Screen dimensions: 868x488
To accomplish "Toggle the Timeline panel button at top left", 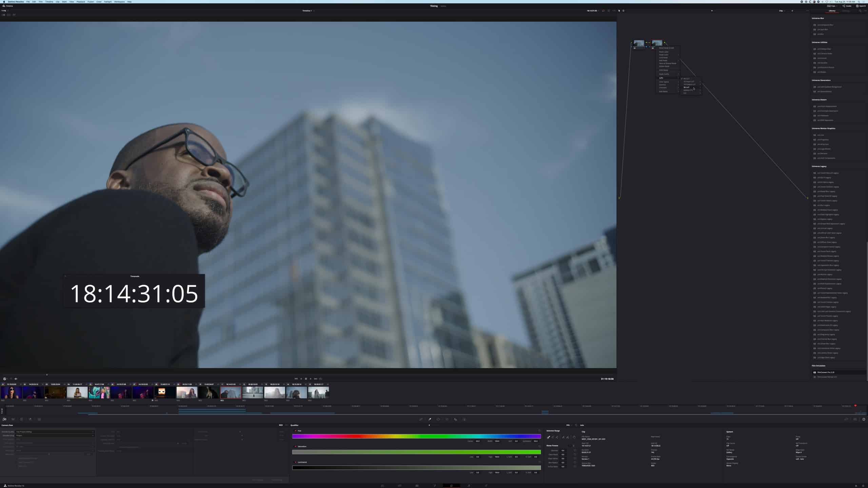I will pos(7,6).
